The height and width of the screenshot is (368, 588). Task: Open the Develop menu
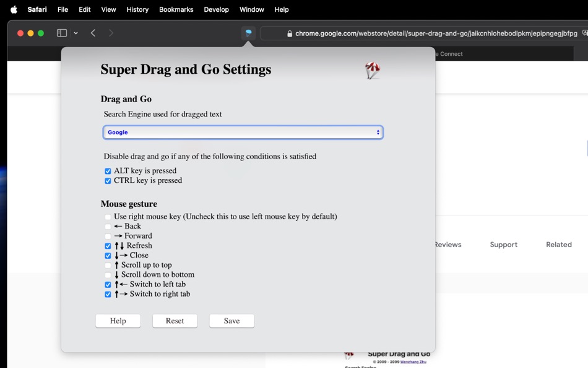coord(217,9)
